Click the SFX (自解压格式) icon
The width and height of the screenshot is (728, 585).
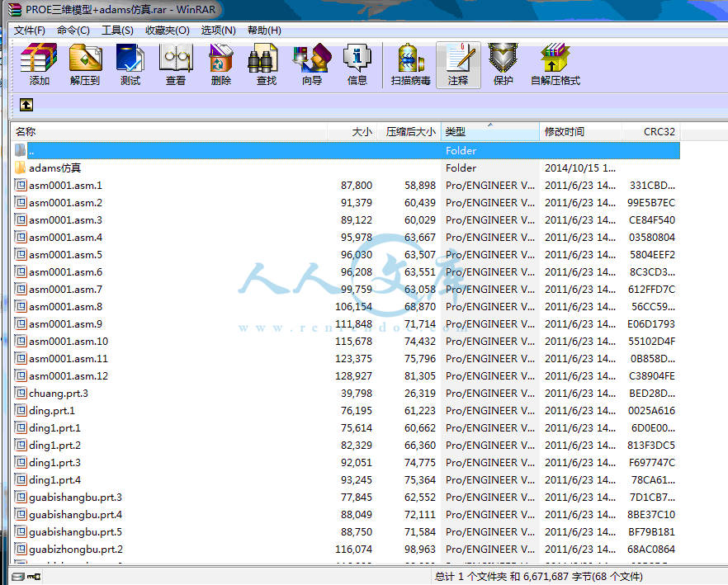[x=555, y=64]
